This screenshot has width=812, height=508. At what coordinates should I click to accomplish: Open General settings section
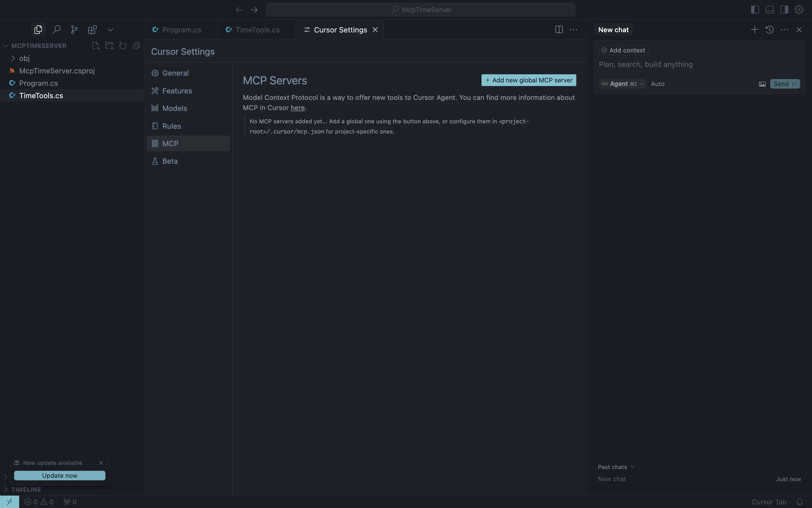click(188, 73)
